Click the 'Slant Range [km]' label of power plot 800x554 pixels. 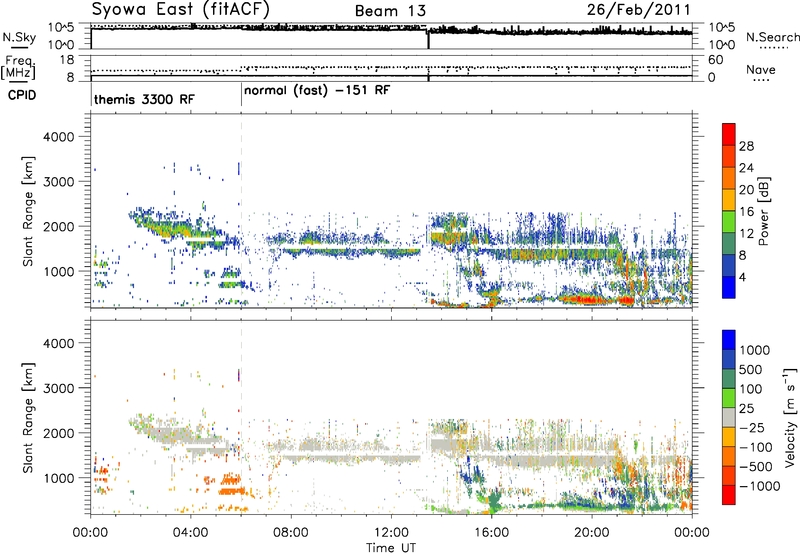click(28, 211)
